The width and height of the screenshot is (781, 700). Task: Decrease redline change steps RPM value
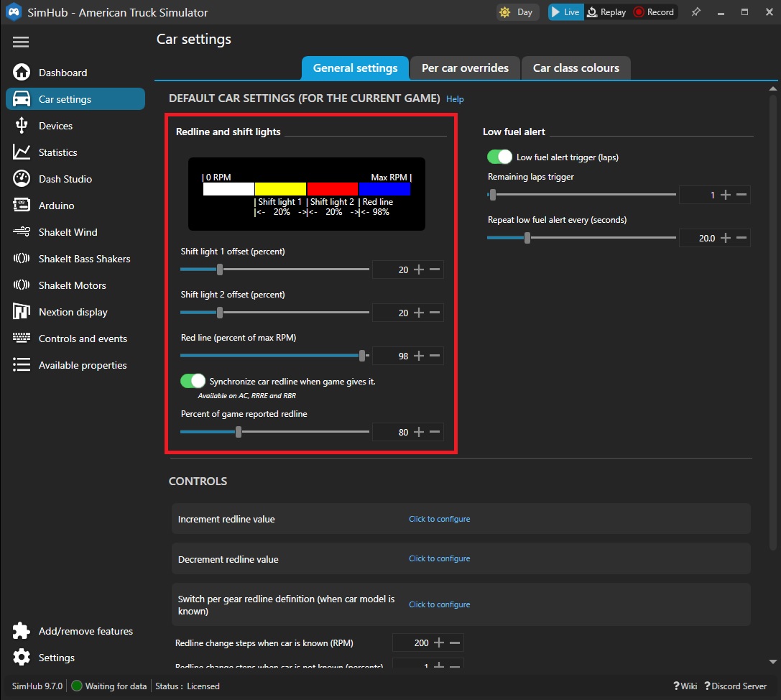point(455,643)
